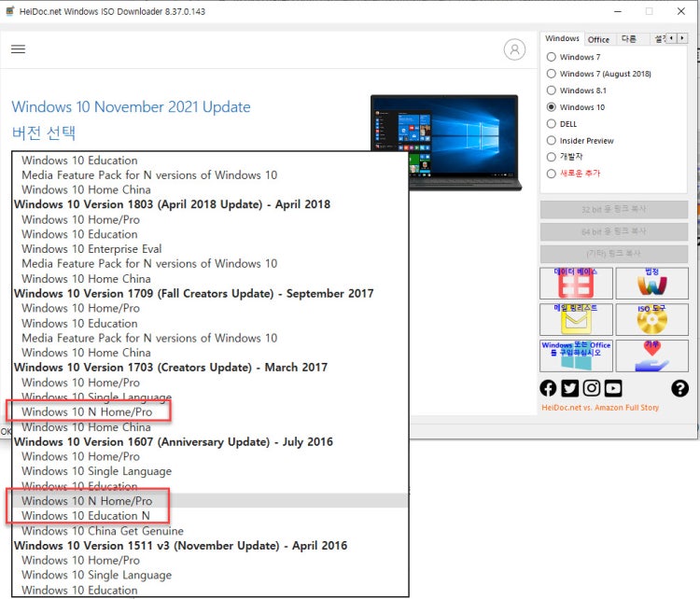Select the Windows 8.1 radio button
700x599 pixels.
(x=552, y=91)
